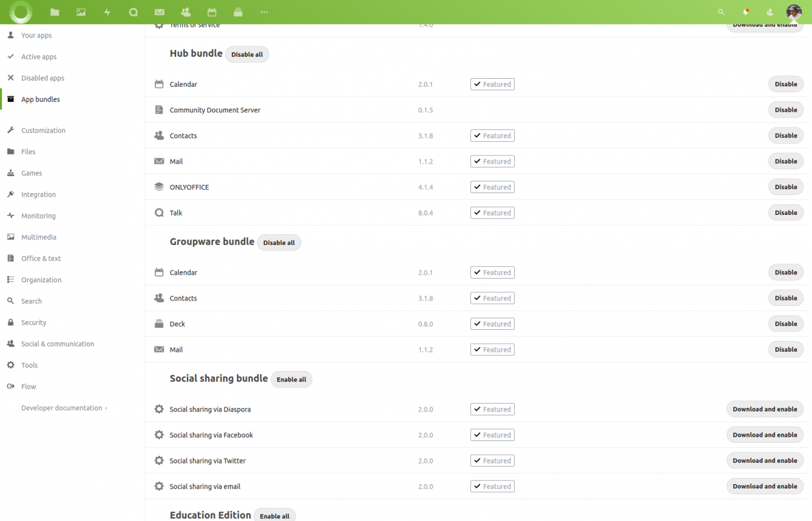Screen dimensions: 812x521
Task: Open the Mail envelope icon in the header
Action: pos(159,12)
